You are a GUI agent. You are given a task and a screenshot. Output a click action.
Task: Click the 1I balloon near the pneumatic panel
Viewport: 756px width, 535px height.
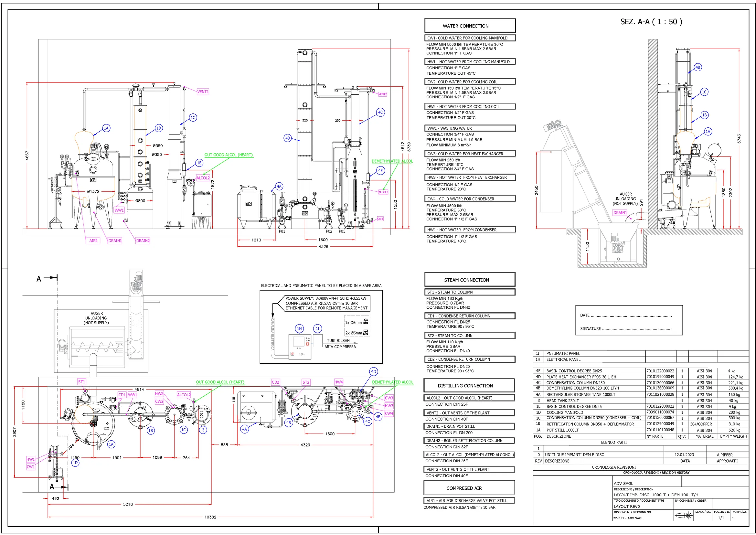tap(317, 328)
